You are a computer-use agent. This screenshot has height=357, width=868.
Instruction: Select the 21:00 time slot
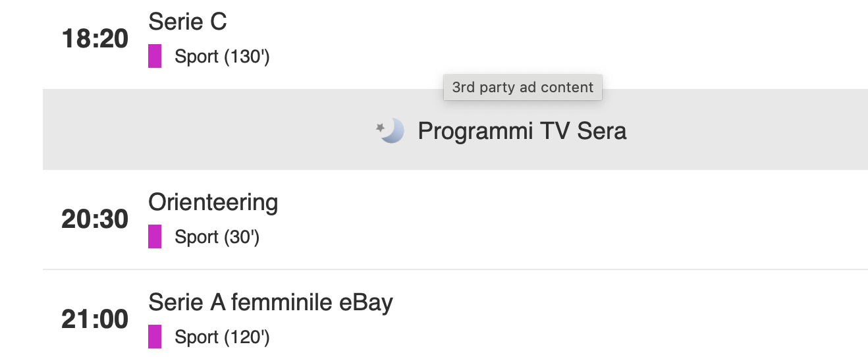pyautogui.click(x=95, y=319)
